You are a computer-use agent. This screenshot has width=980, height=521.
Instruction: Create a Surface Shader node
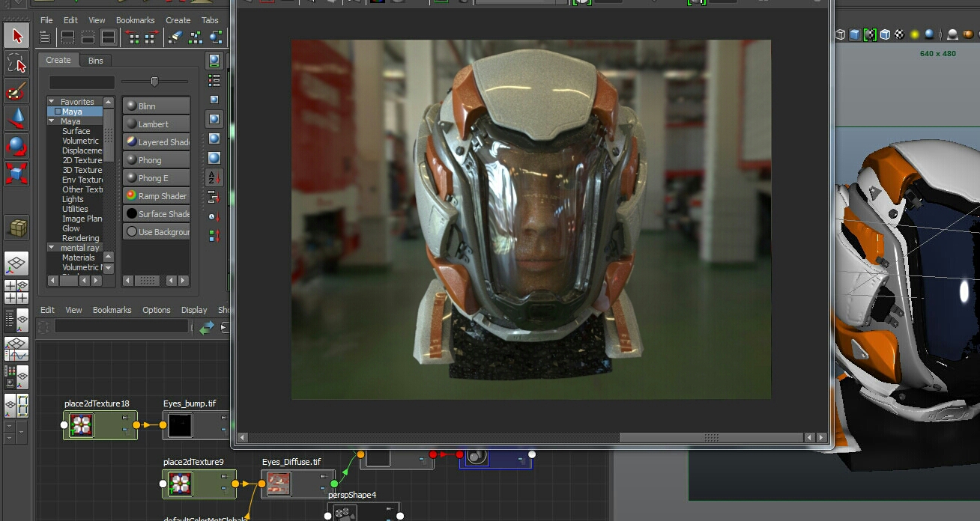(x=156, y=214)
